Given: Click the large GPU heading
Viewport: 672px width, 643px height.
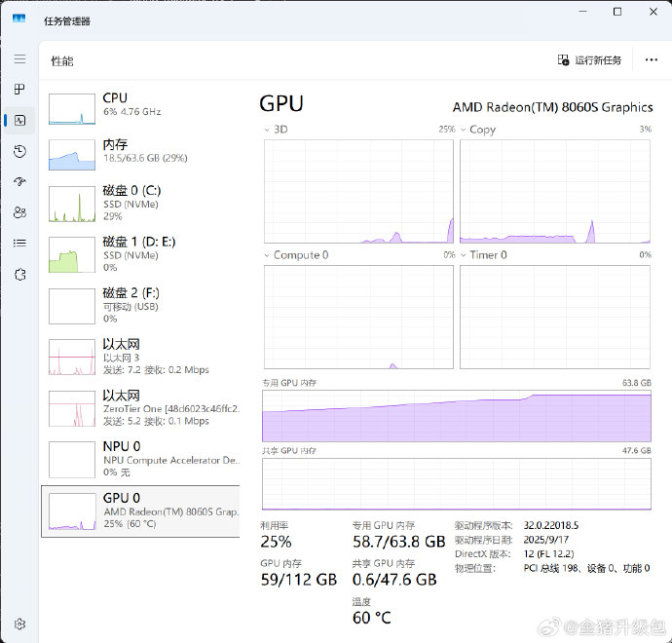Looking at the screenshot, I should coord(281,103).
